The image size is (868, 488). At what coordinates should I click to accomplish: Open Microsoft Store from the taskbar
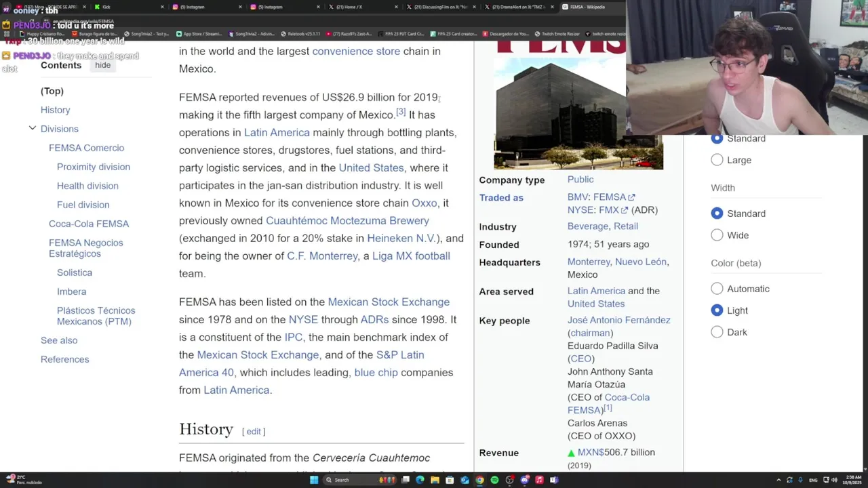point(450,480)
